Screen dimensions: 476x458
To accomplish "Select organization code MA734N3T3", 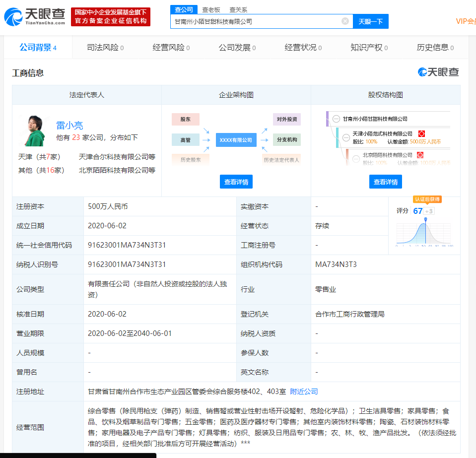I will (x=336, y=264).
